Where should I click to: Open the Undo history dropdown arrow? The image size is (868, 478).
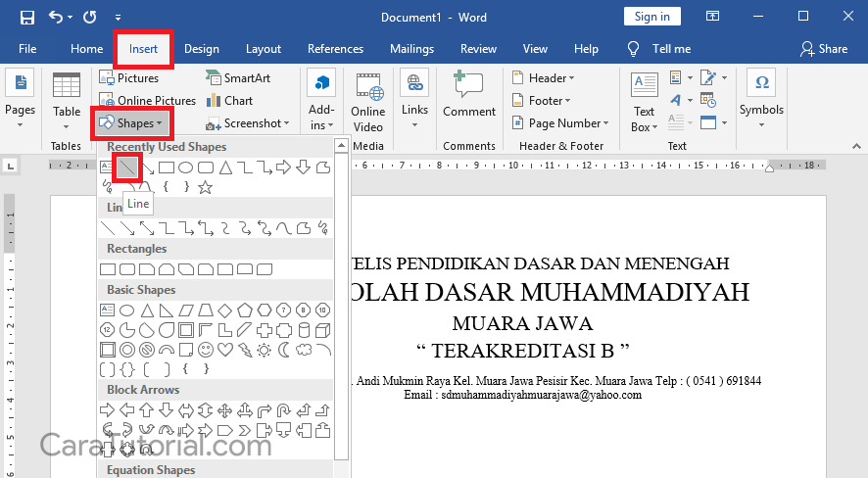71,18
